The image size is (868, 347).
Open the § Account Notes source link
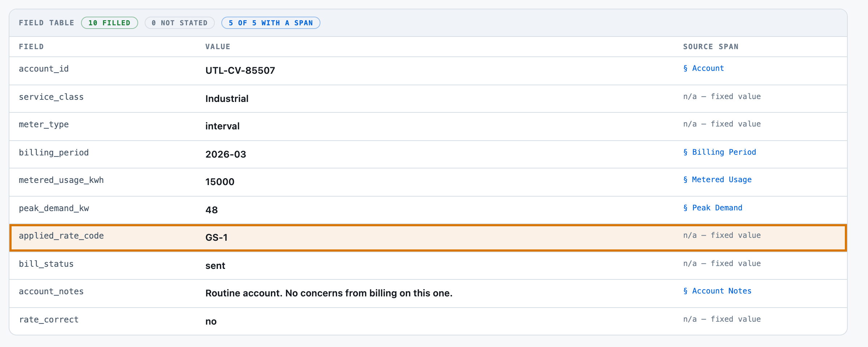coord(717,291)
